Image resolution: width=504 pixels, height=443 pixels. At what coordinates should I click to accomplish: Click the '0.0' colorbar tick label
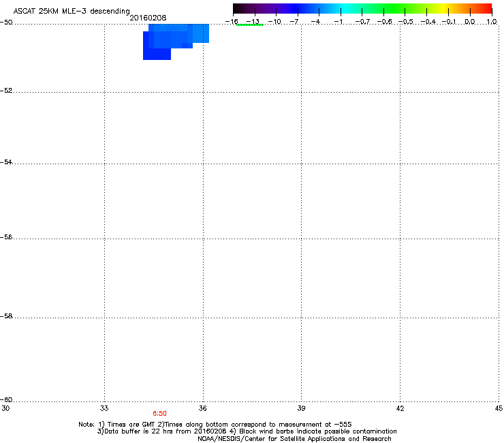470,22
